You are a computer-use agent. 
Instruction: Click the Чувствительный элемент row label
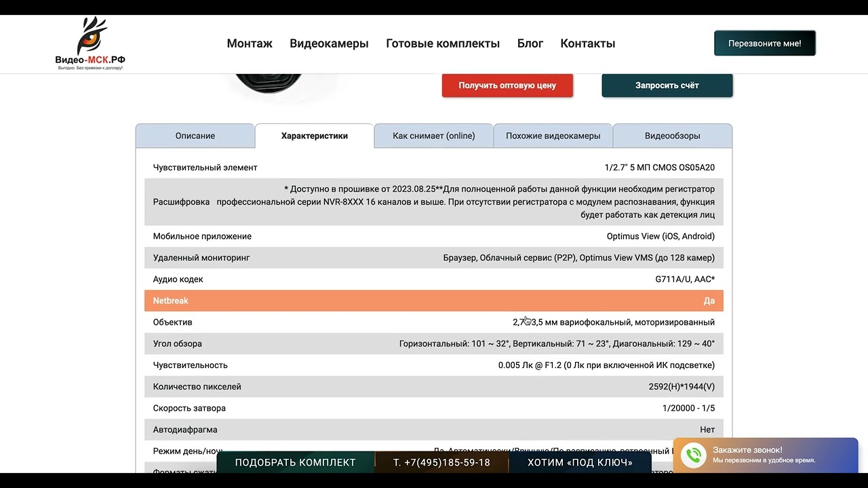(205, 167)
